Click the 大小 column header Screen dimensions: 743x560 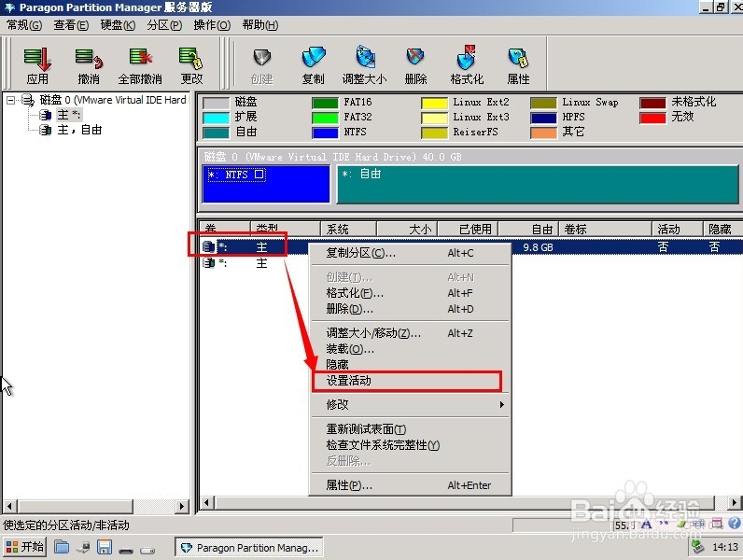tap(407, 229)
